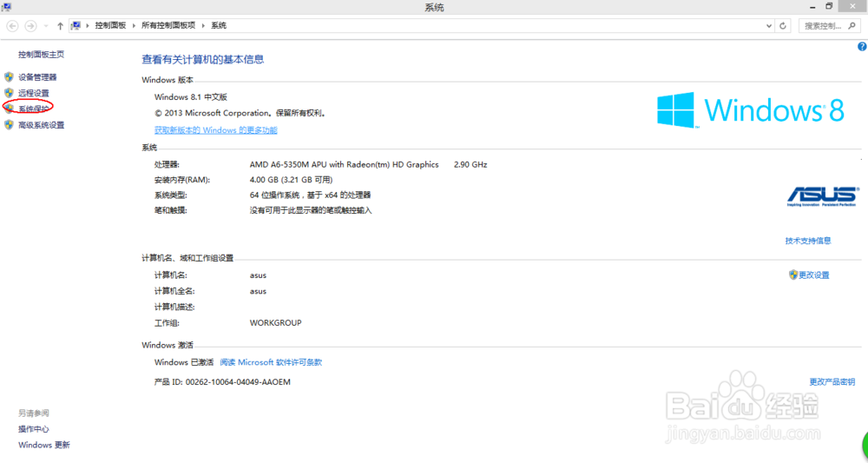
Task: Click RAM value 4.00 GB (3.21 GB 可用)
Action: point(291,180)
